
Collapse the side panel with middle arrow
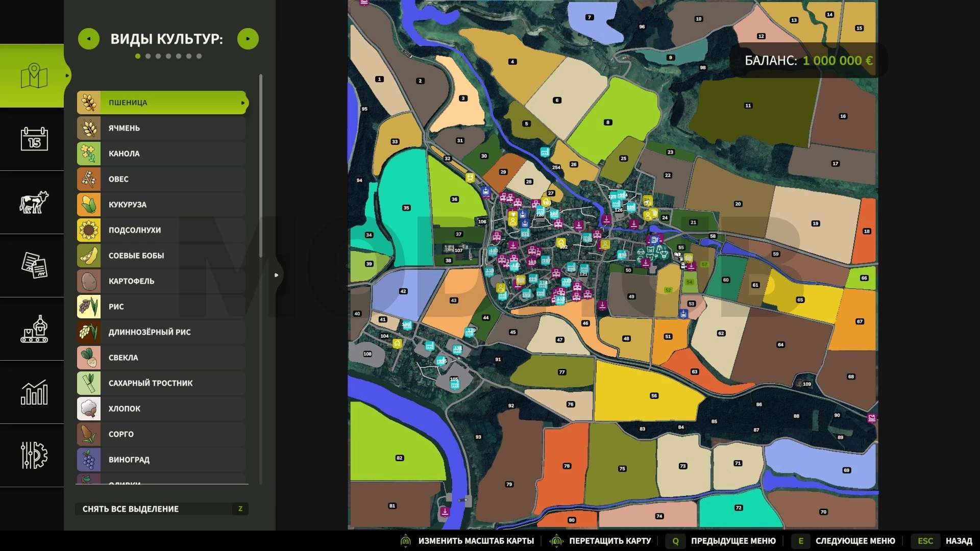pyautogui.click(x=276, y=275)
